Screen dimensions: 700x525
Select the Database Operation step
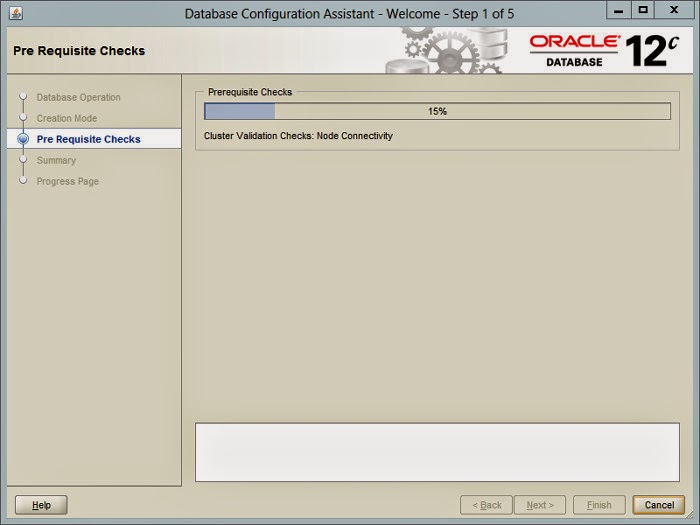(79, 97)
